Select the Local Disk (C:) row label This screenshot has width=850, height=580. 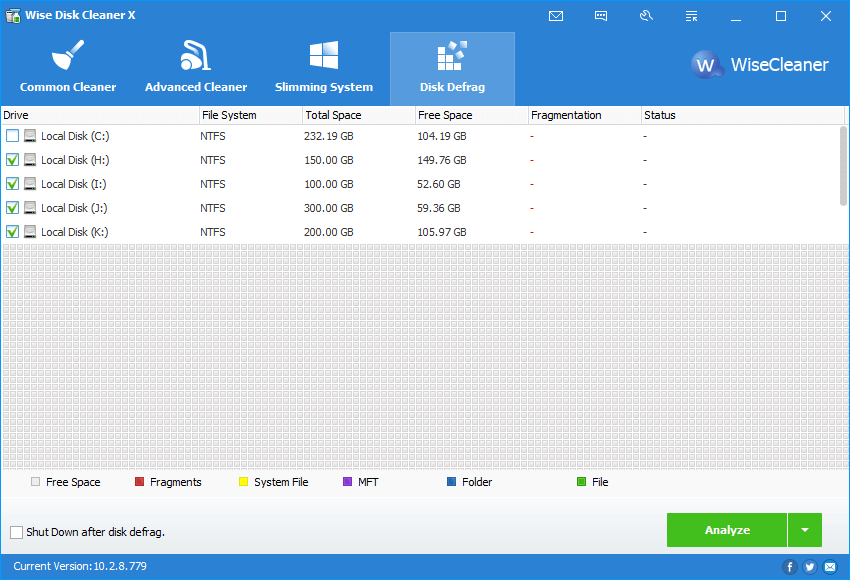tap(75, 136)
